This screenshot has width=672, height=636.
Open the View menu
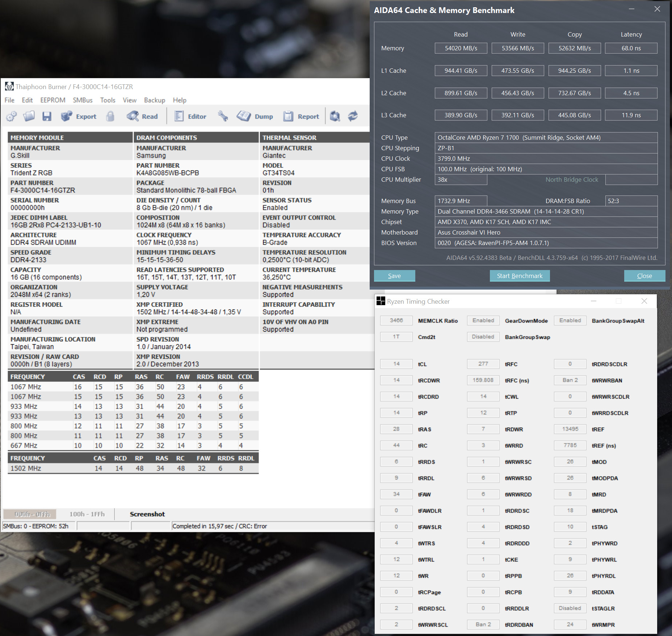pos(130,100)
